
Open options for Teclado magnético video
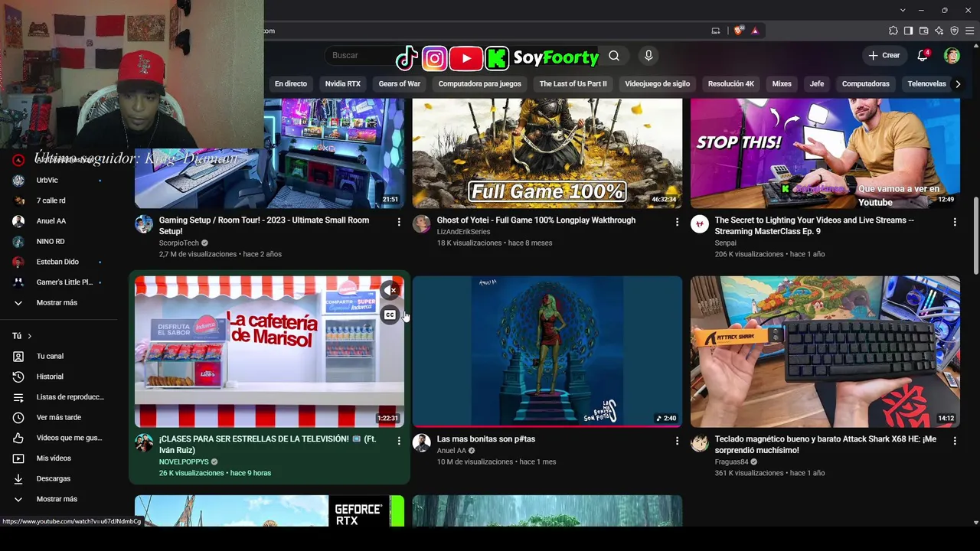point(955,441)
